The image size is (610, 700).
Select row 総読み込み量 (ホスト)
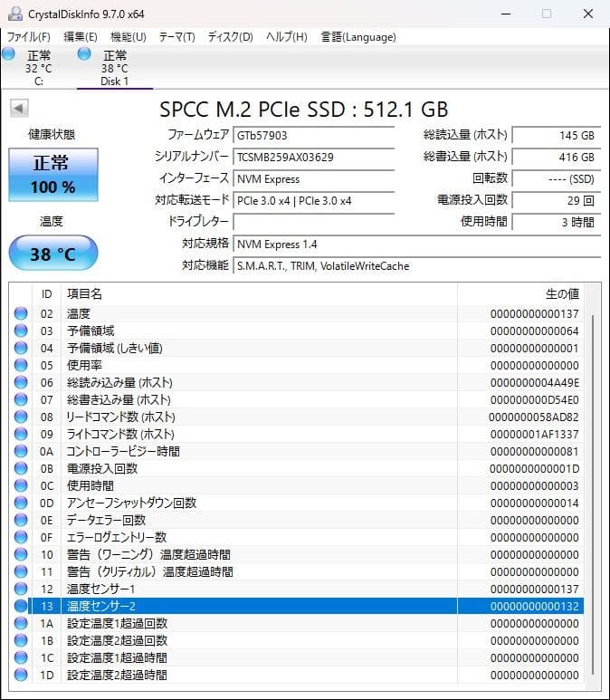(297, 382)
